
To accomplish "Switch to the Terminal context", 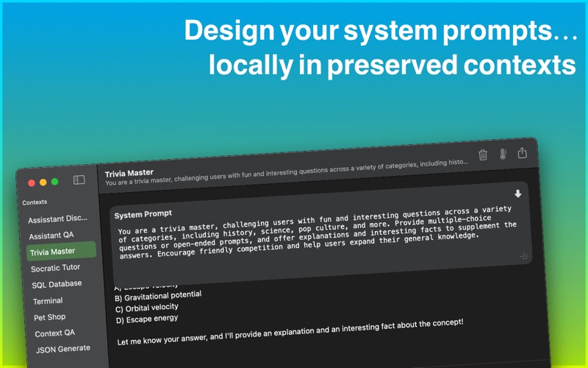I will (48, 301).
